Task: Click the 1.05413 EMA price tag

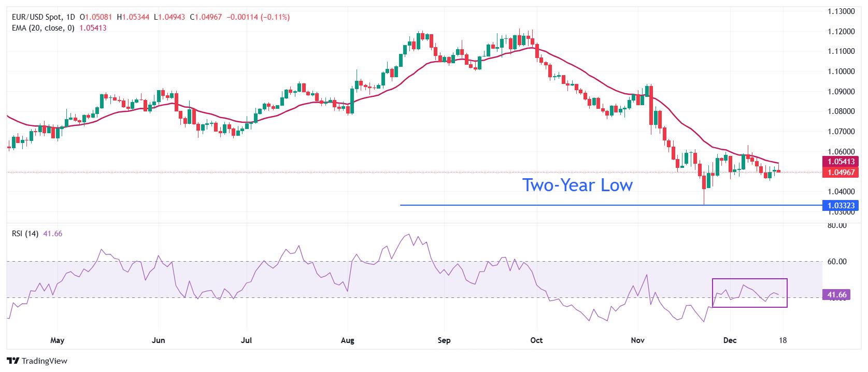Action: [842, 162]
